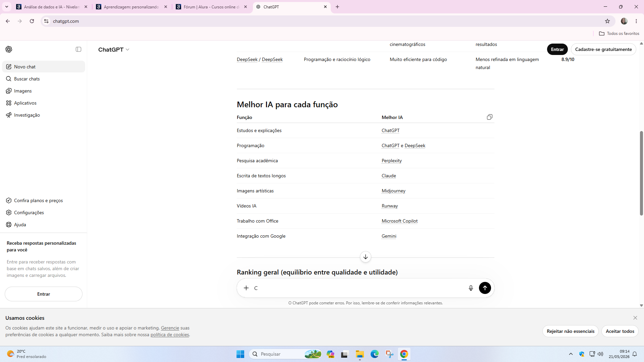This screenshot has width=644, height=362.
Task: Bookmark this page with the star icon
Action: pos(607,21)
